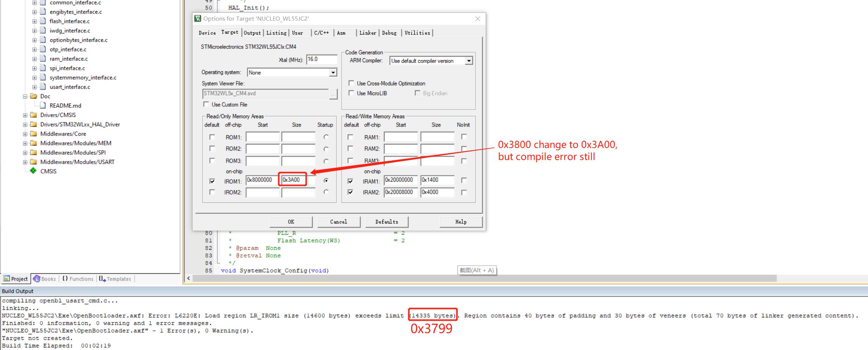Switch to Books pane tab
This screenshot has height=350, width=868.
click(x=45, y=279)
